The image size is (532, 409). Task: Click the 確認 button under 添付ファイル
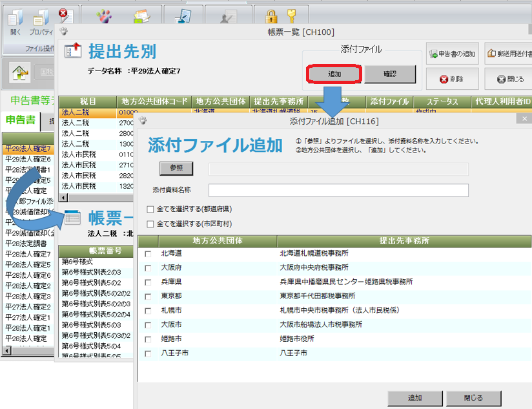click(x=390, y=74)
